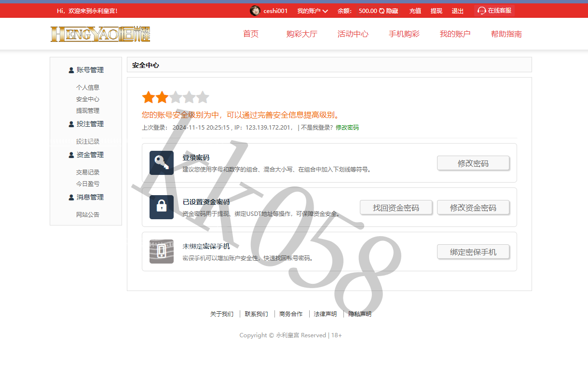
Task: Click the orange security level message
Action: coord(242,115)
